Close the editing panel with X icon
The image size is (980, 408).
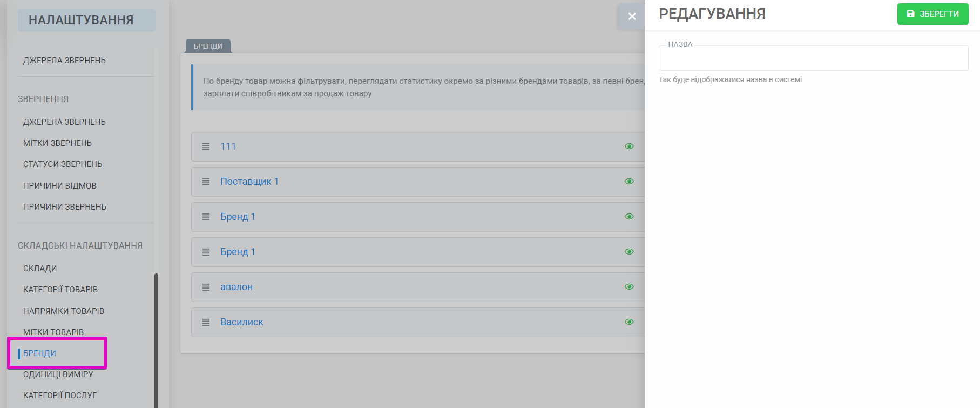632,16
